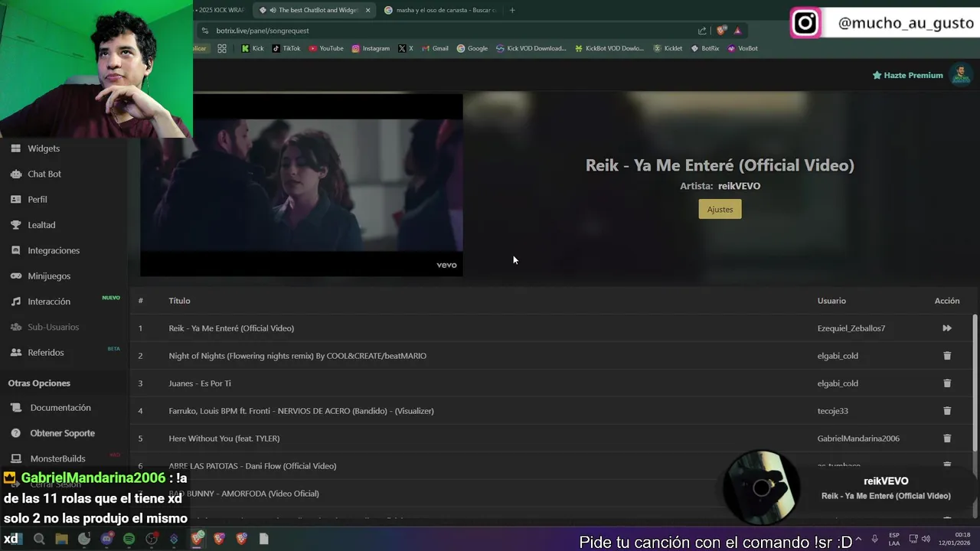This screenshot has height=551, width=980.
Task: Remove NERVIOS DE ACERO from queue
Action: (x=947, y=411)
